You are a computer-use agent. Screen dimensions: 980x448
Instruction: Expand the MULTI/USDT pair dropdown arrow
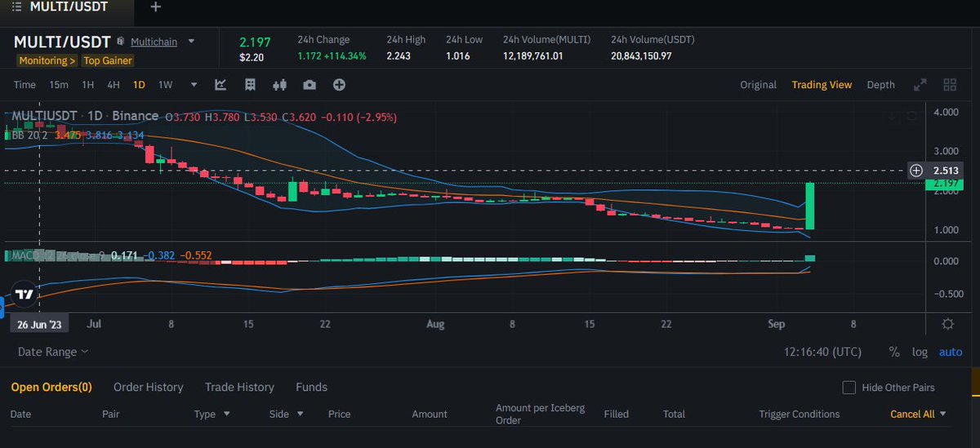(192, 41)
